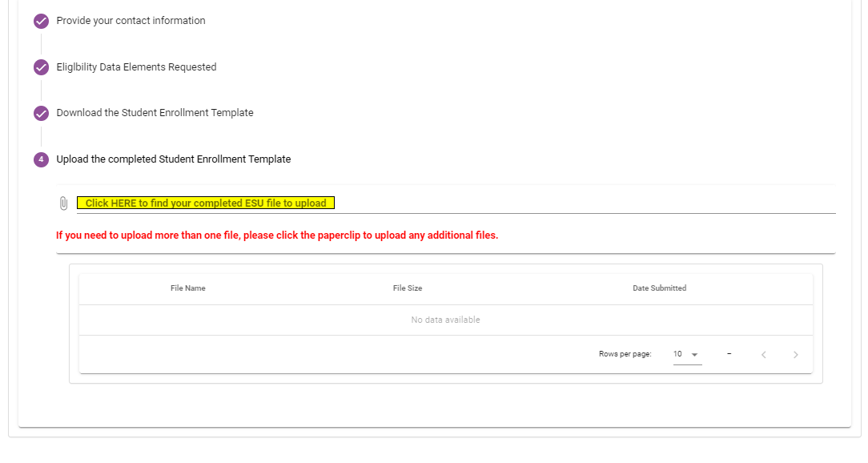Click the red additional files instruction text
This screenshot has width=868, height=463.
[277, 236]
